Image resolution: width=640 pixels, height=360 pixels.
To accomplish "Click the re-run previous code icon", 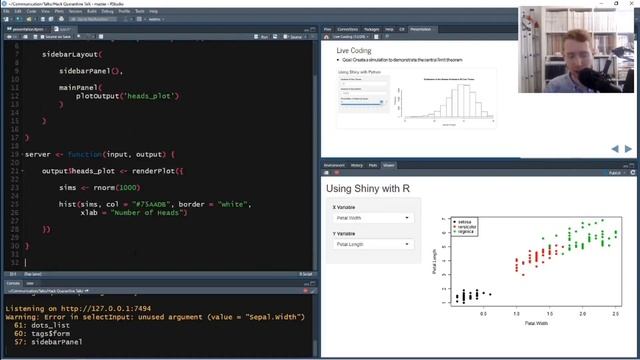I will 275,37.
